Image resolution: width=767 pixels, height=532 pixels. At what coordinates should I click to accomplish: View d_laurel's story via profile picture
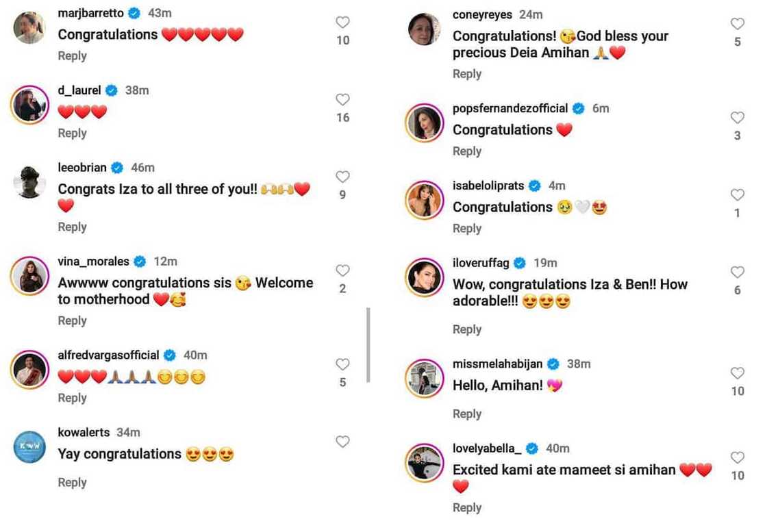(29, 105)
